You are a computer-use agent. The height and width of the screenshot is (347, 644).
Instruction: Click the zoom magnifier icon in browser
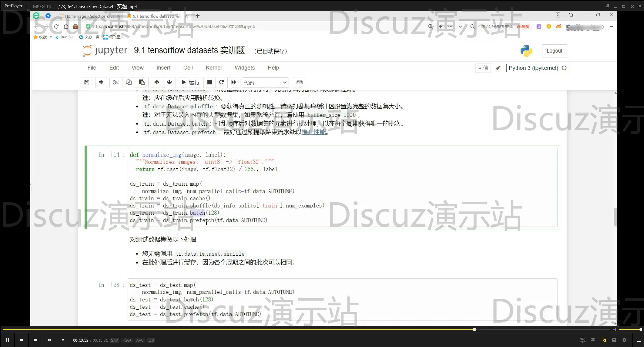[431, 26]
